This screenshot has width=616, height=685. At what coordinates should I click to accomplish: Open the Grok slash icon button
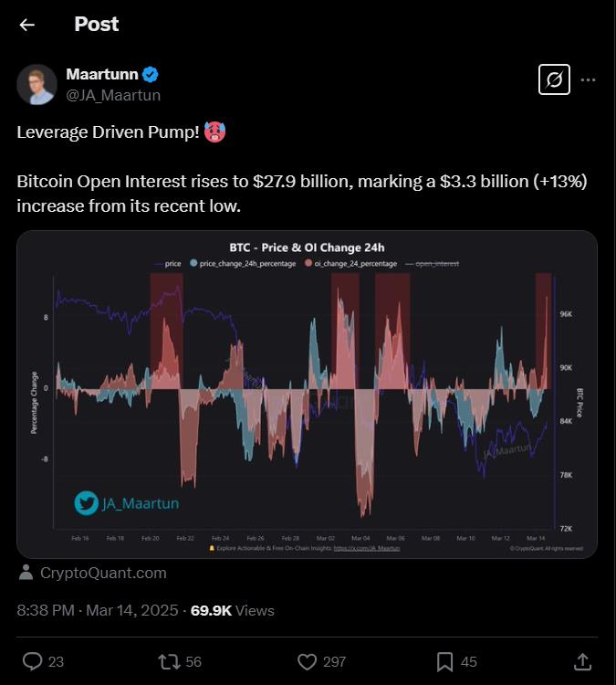(x=554, y=79)
